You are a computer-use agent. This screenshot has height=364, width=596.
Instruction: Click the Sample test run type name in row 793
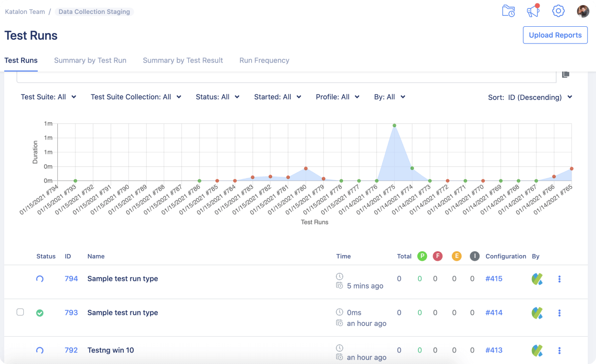(123, 312)
